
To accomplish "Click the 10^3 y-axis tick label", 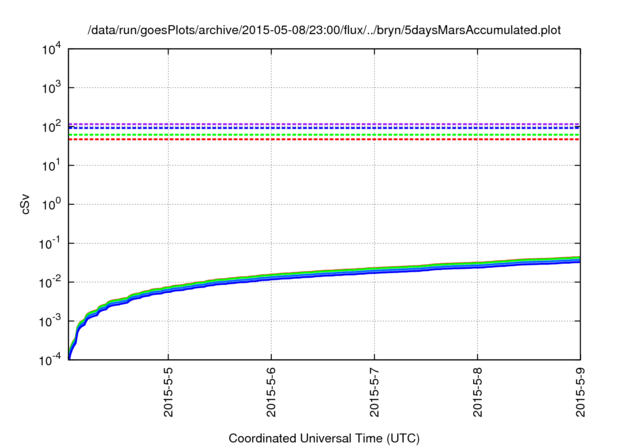I will [x=51, y=88].
